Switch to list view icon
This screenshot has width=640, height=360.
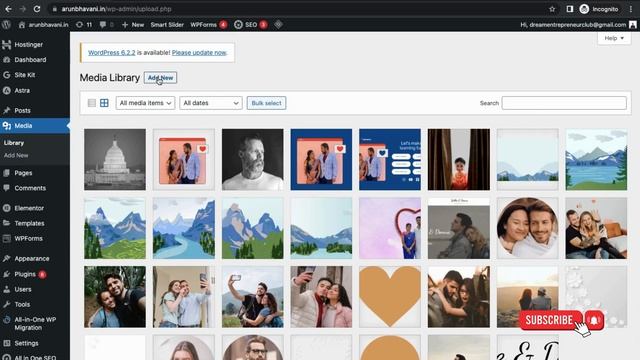click(92, 103)
